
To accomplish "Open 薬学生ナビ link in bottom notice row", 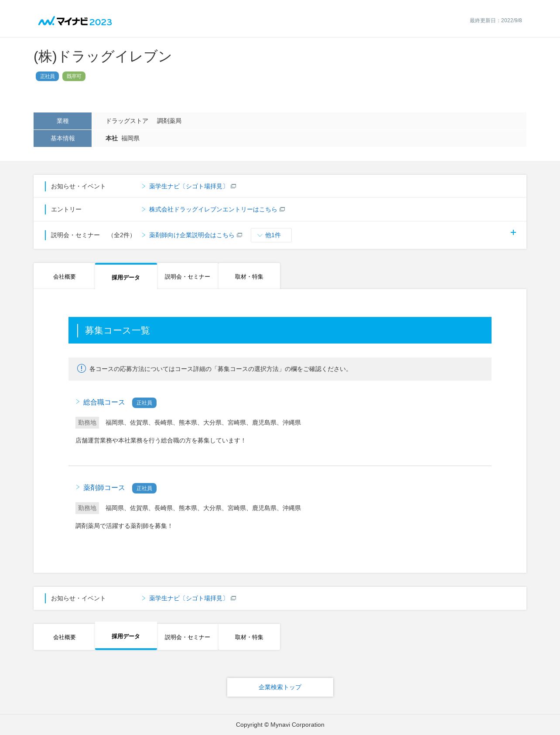I will tap(188, 598).
